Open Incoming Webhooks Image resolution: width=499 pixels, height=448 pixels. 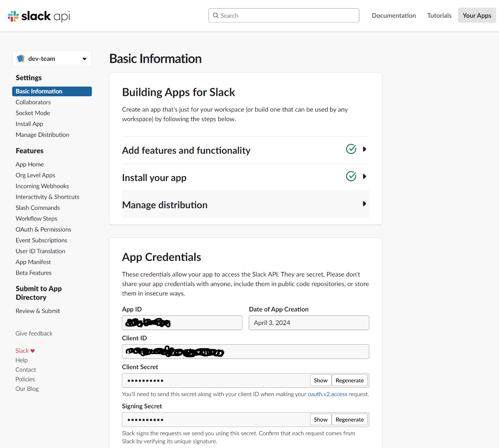[x=42, y=186]
